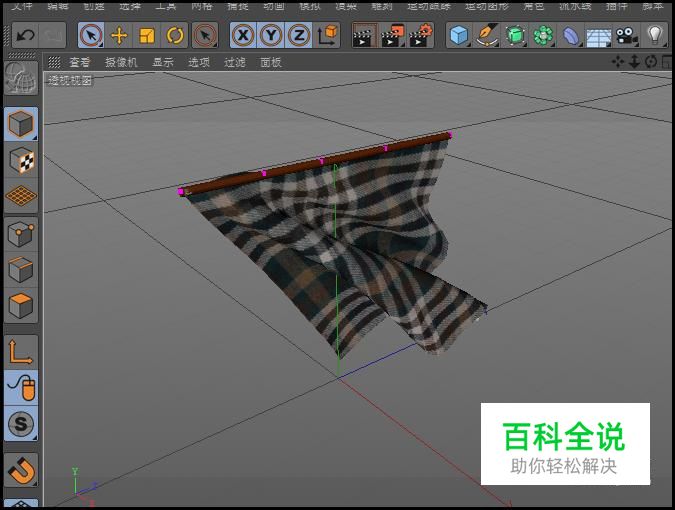Screen dimensions: 675x510
Task: Open the viewport 过滤 menu
Action: tap(235, 62)
